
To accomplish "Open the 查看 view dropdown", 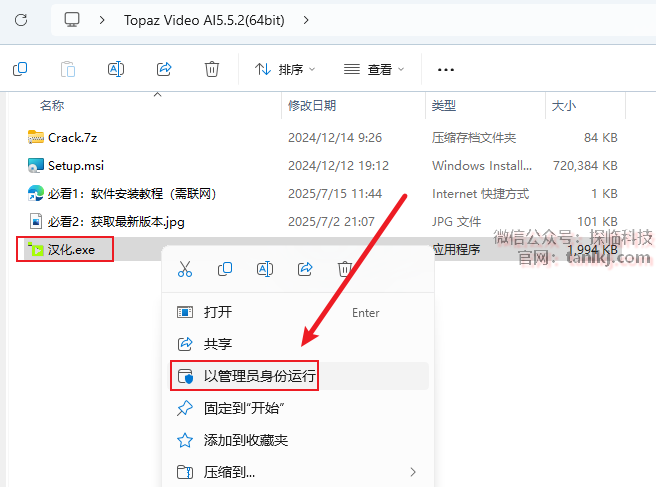I will pyautogui.click(x=374, y=69).
